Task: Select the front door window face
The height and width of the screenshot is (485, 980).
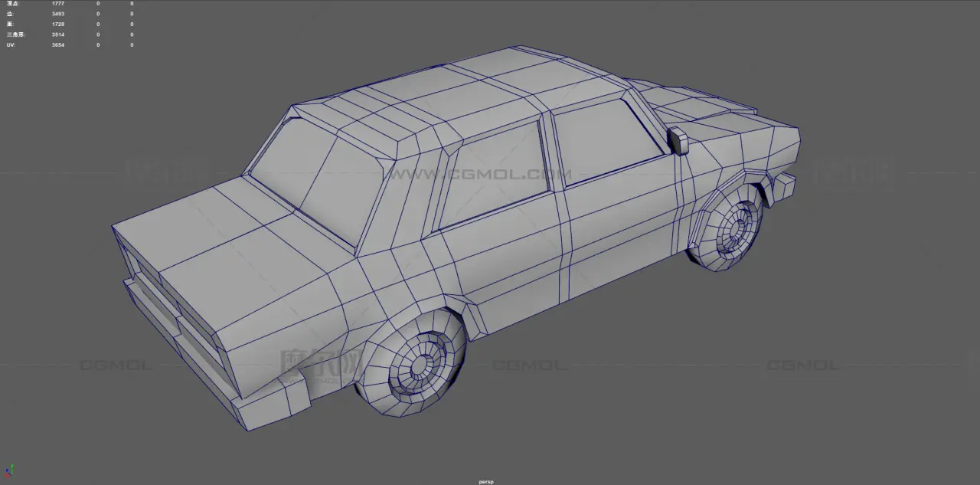Action: click(x=490, y=175)
